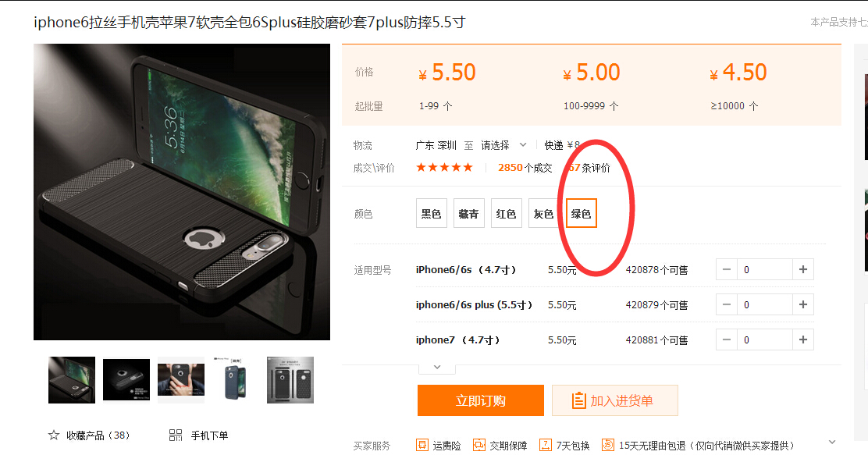This screenshot has height=455, width=868.
Task: Expand the buyer services row arrow
Action: 831,443
